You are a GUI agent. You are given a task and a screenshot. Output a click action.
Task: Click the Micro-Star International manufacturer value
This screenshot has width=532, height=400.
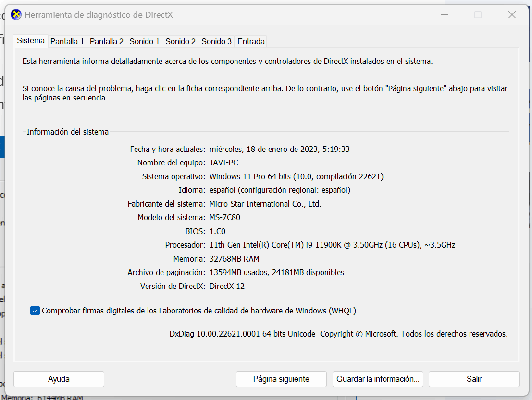265,204
